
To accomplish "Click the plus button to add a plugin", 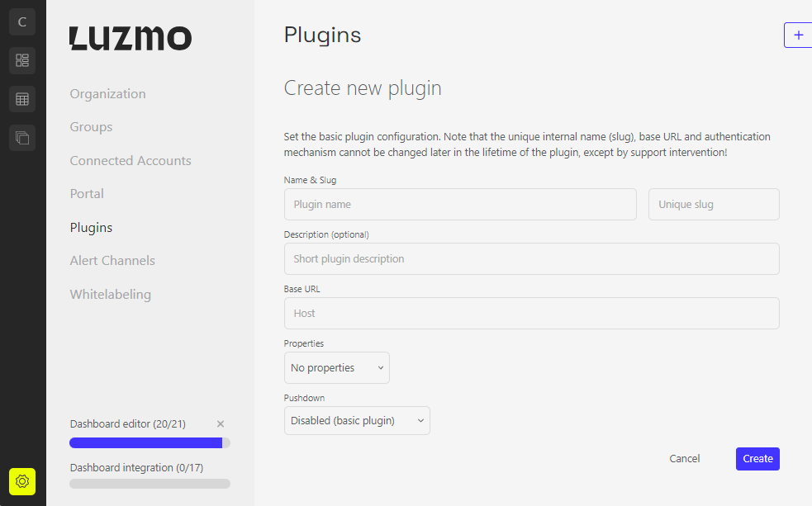I will pyautogui.click(x=797, y=35).
